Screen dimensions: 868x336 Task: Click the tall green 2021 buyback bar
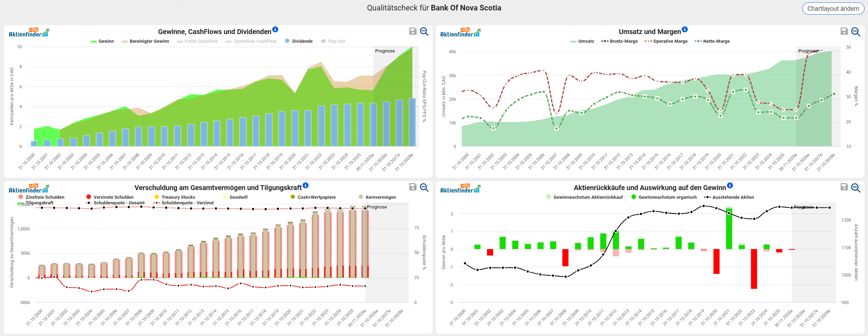(729, 229)
